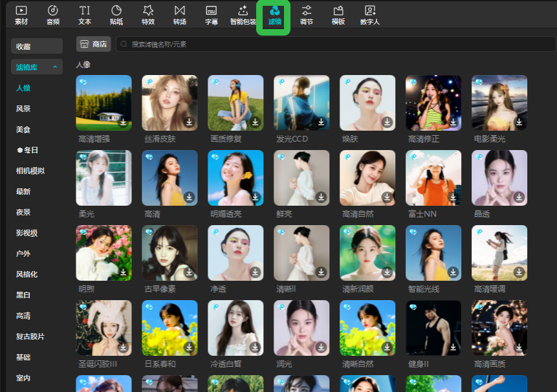This screenshot has width=557, height=392.
Task: Open the 字幕 (Captions) icon
Action: click(x=211, y=15)
